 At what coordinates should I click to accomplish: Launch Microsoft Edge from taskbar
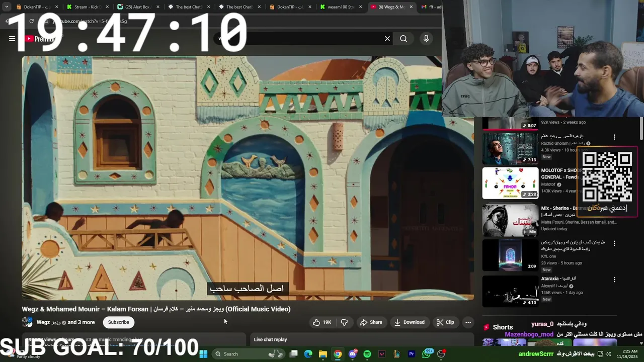point(308,354)
